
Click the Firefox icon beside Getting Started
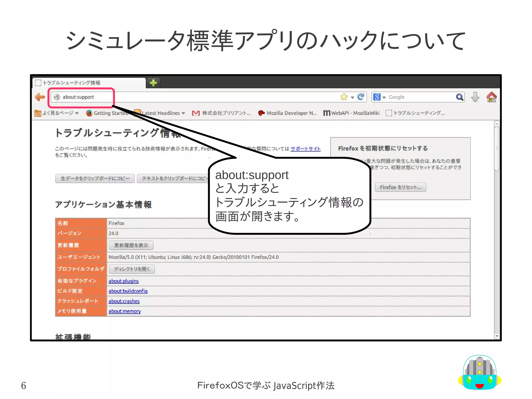[x=89, y=113]
